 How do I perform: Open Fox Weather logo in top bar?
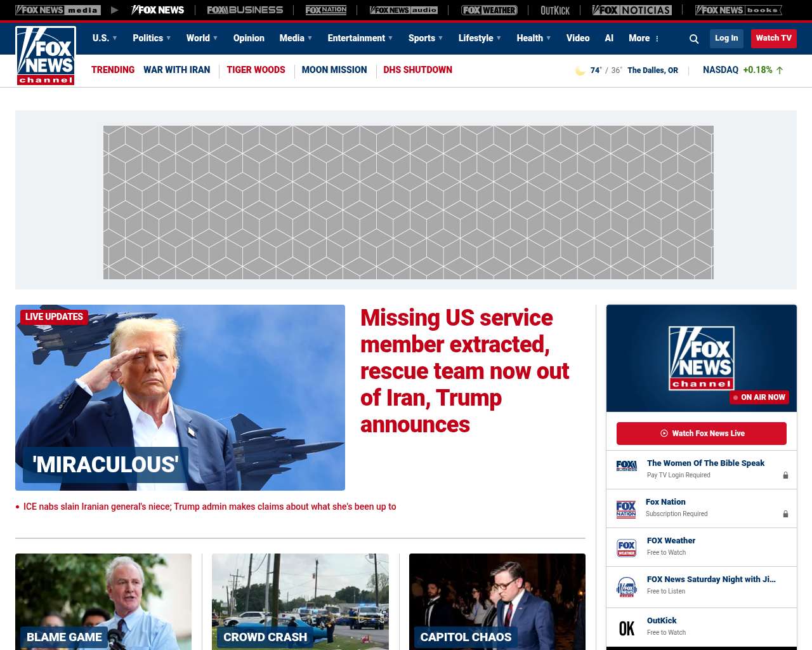coord(489,10)
